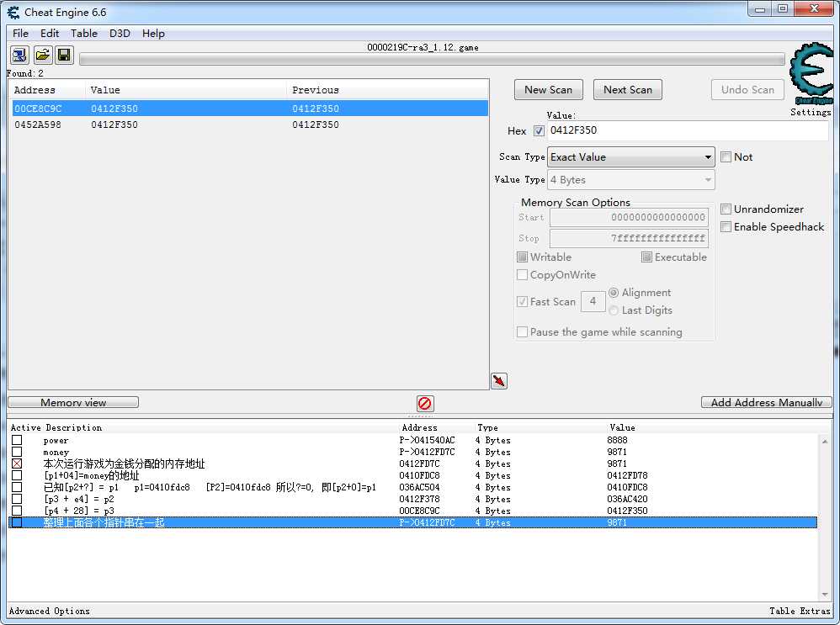Click the hex Value input field
Screen dimensions: 840x625
[x=688, y=130]
